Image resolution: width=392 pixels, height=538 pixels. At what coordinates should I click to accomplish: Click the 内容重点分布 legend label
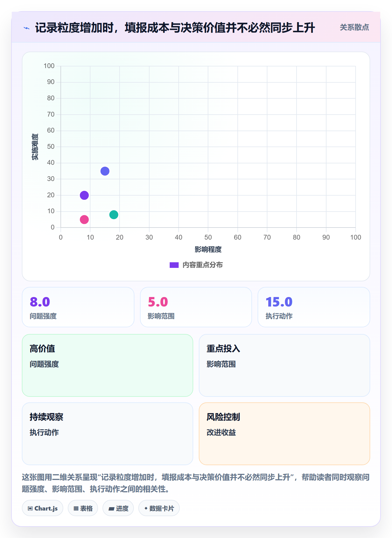[x=202, y=265]
